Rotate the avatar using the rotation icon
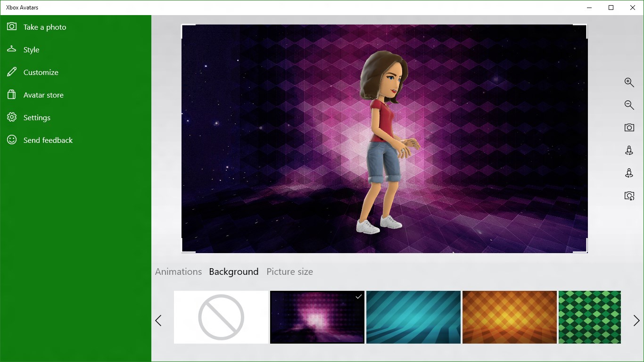Screen dimensions: 644x362 tap(629, 150)
